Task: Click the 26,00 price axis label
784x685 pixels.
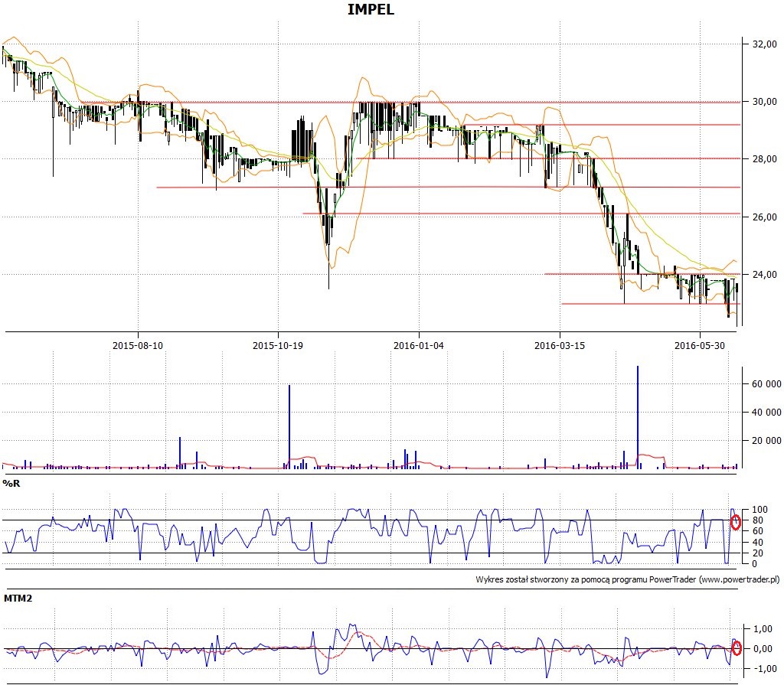Action: point(765,217)
